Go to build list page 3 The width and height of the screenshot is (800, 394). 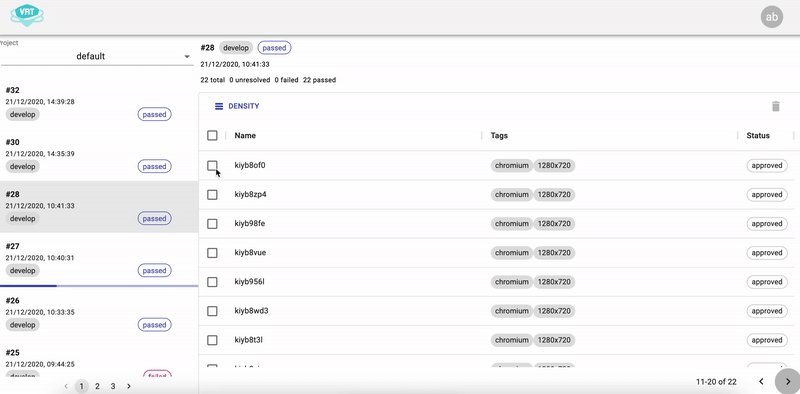tap(113, 386)
